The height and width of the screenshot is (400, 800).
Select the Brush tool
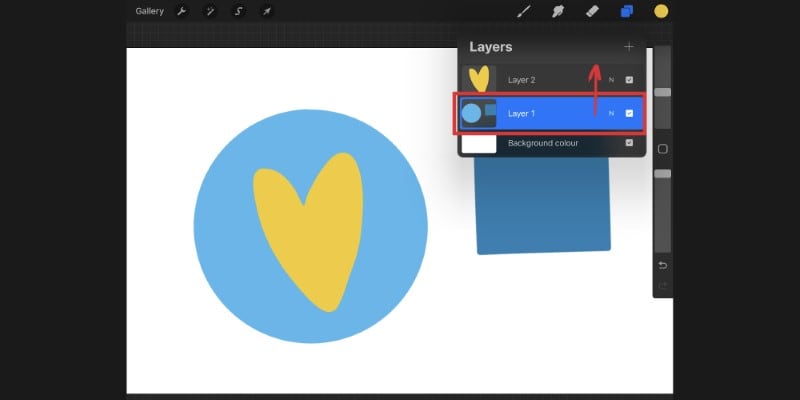pyautogui.click(x=524, y=11)
